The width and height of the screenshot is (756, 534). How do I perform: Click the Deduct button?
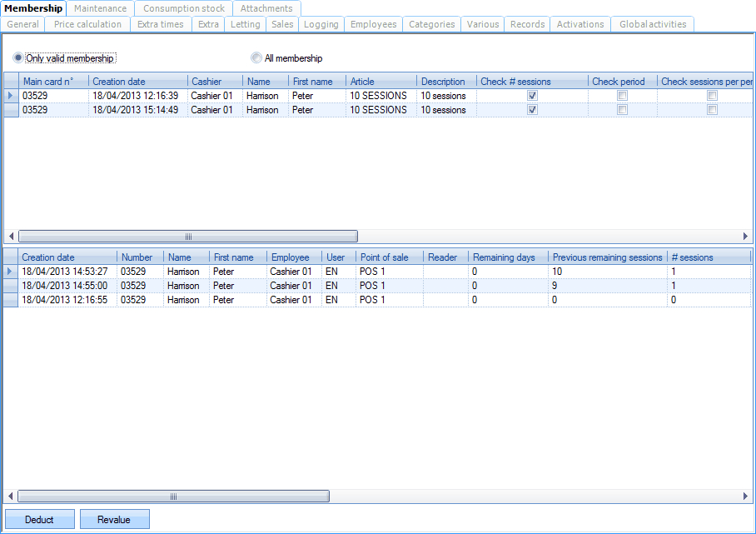39,520
